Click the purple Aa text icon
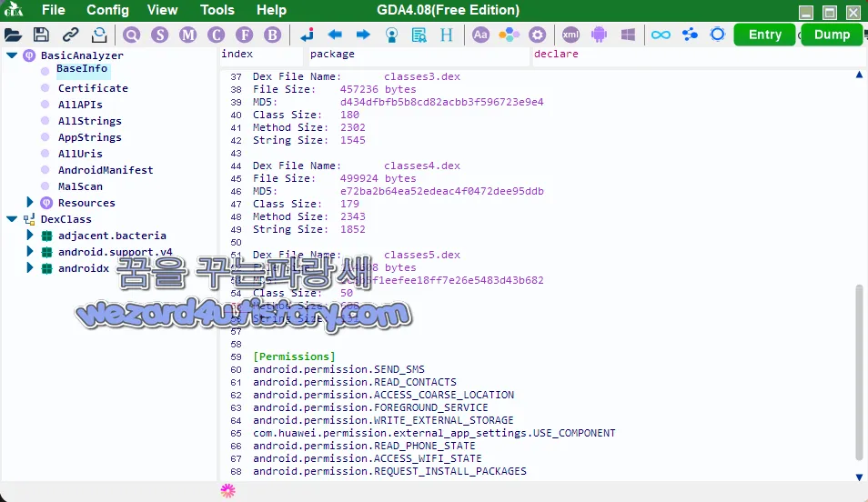The height and width of the screenshot is (502, 868). (480, 35)
